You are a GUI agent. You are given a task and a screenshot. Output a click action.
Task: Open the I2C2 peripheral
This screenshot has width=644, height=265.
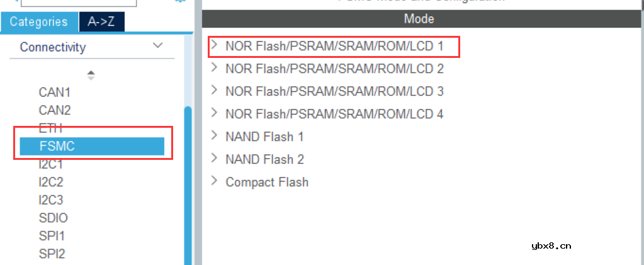point(51,183)
